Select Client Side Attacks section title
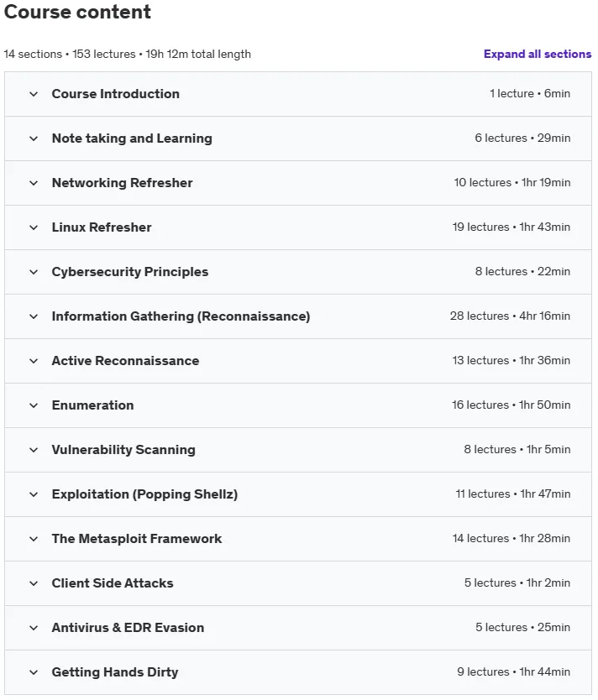 tap(113, 583)
